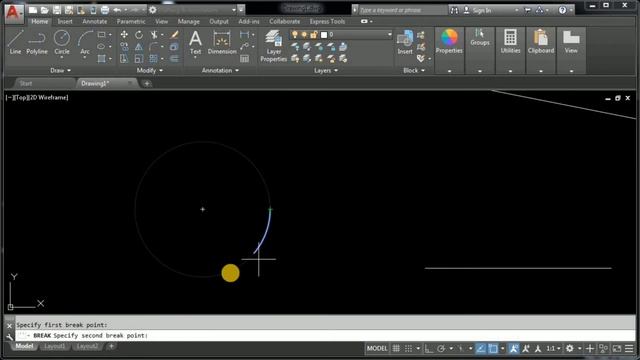Toggle 2D object snap in status bar
This screenshot has height=360, width=640.
[x=493, y=348]
